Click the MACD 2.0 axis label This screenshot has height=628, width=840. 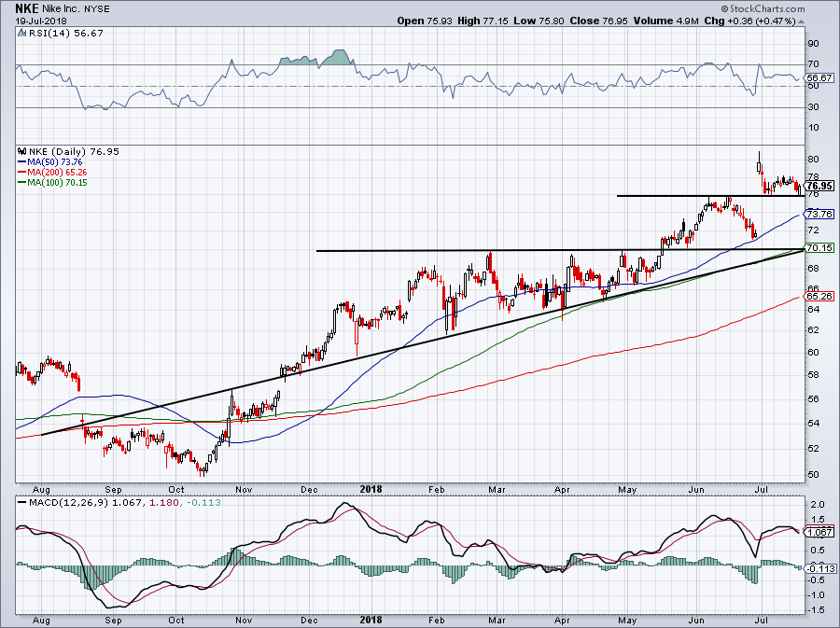pyautogui.click(x=817, y=505)
